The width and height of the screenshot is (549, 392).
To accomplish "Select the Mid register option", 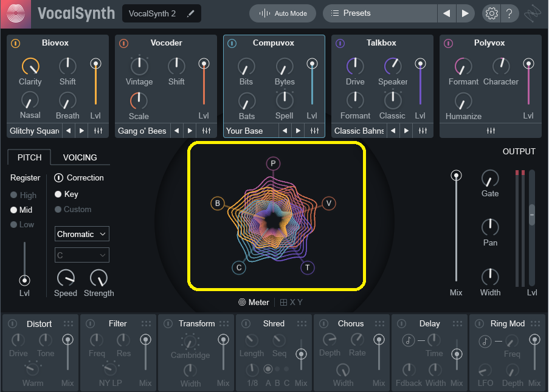I will click(21, 210).
